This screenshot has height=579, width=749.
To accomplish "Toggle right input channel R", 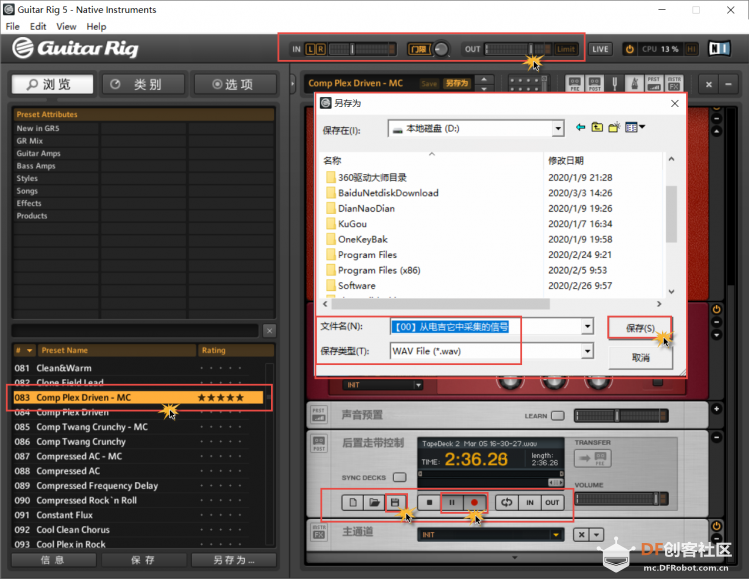I will pyautogui.click(x=321, y=49).
